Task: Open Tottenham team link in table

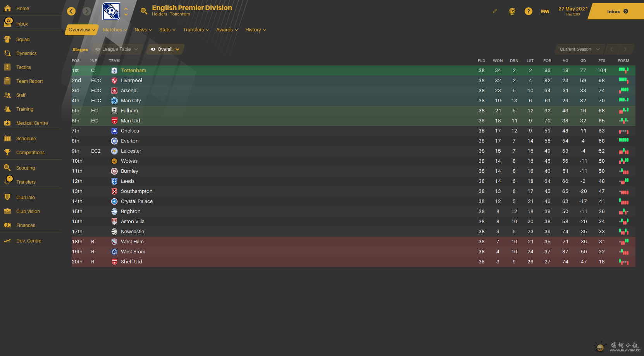Action: point(133,71)
